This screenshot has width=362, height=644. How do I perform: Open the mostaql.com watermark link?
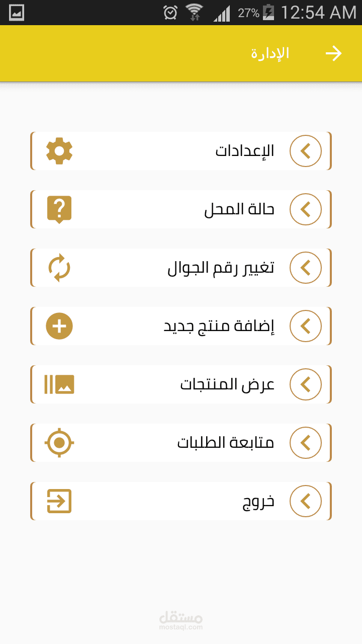click(180, 621)
